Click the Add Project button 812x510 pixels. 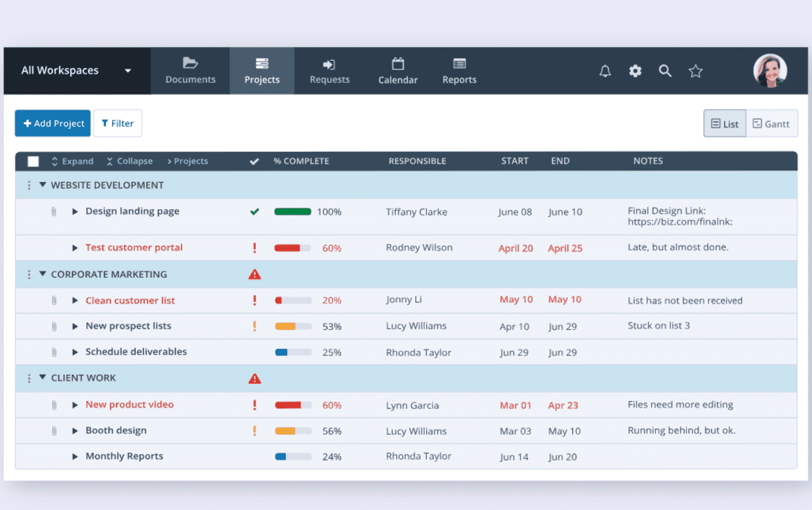(52, 123)
